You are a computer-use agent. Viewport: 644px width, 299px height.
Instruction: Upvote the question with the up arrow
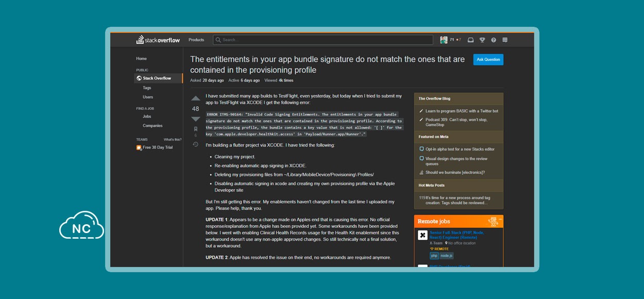click(196, 98)
